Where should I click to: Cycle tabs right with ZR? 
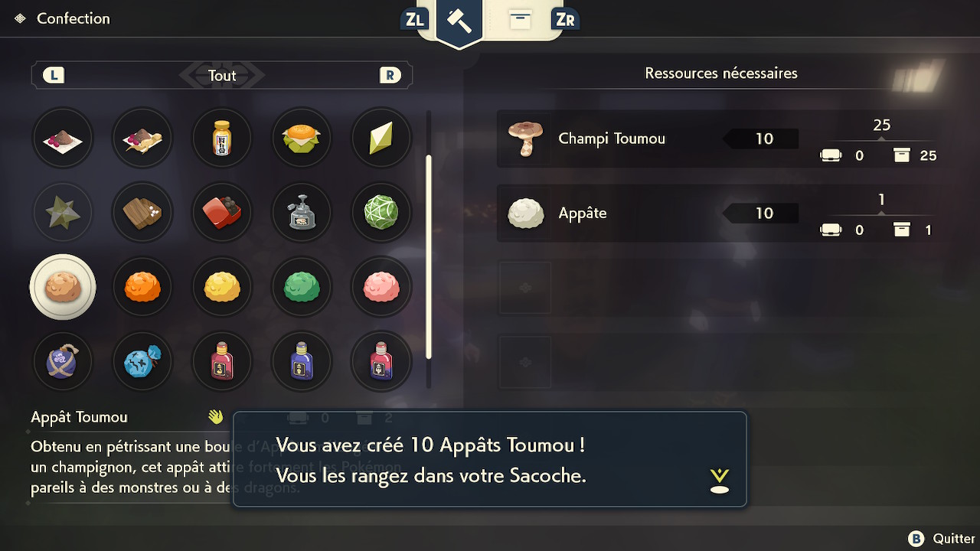565,19
